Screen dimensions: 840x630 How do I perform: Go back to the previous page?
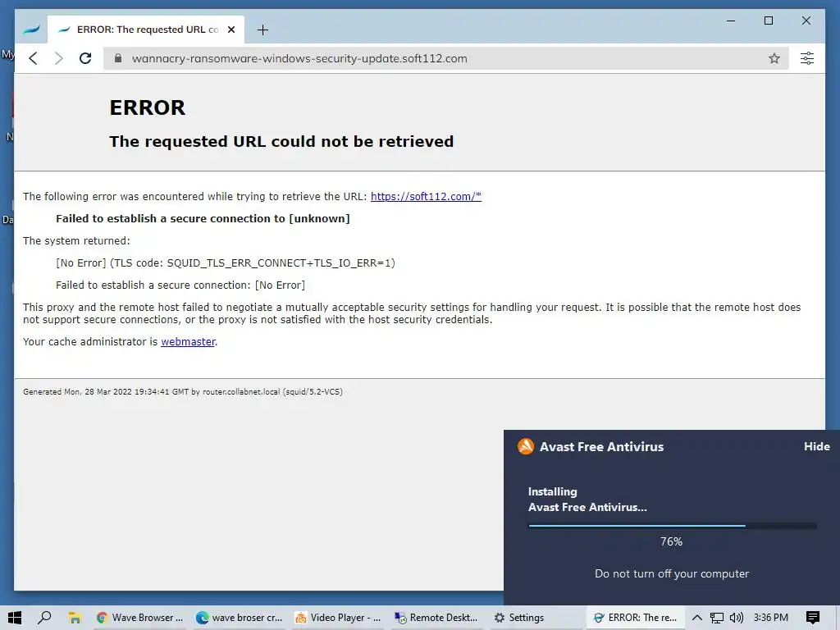pyautogui.click(x=33, y=58)
